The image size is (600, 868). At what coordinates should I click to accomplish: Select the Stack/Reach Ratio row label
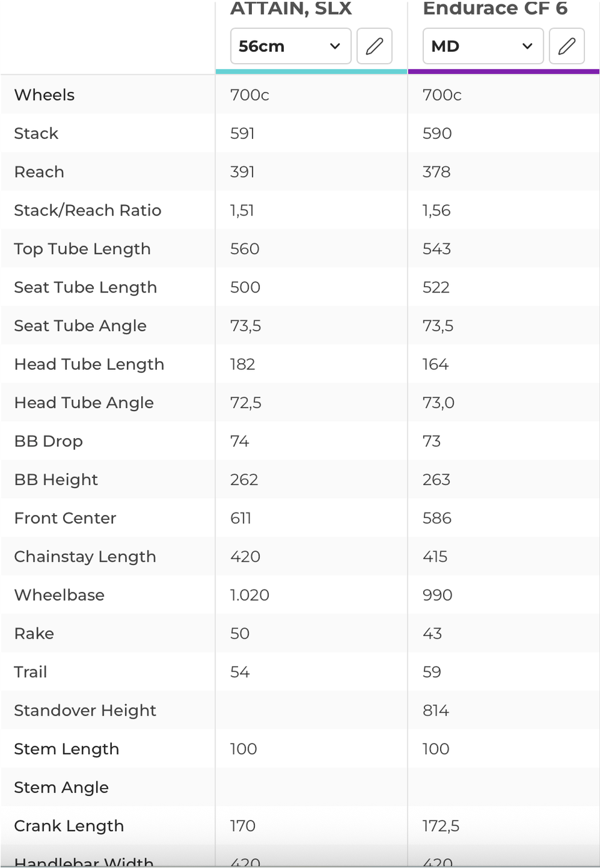tap(87, 211)
